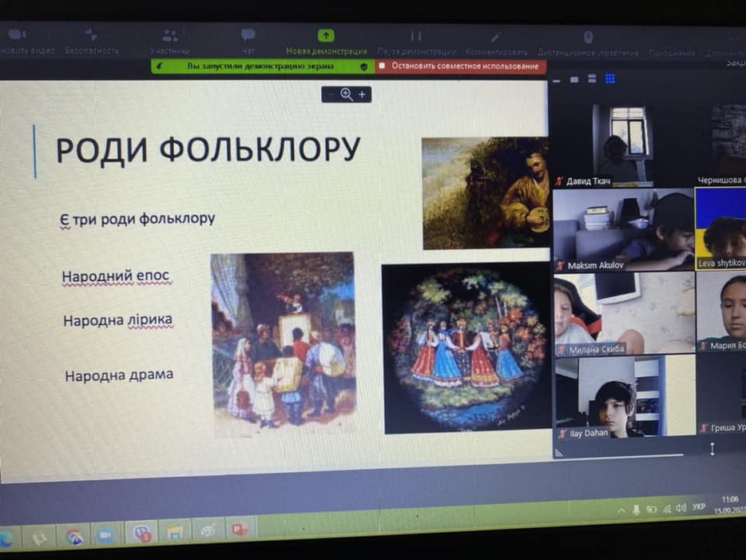Click the video camera icon in Zoom toolbar
The height and width of the screenshot is (560, 746).
pos(17,34)
